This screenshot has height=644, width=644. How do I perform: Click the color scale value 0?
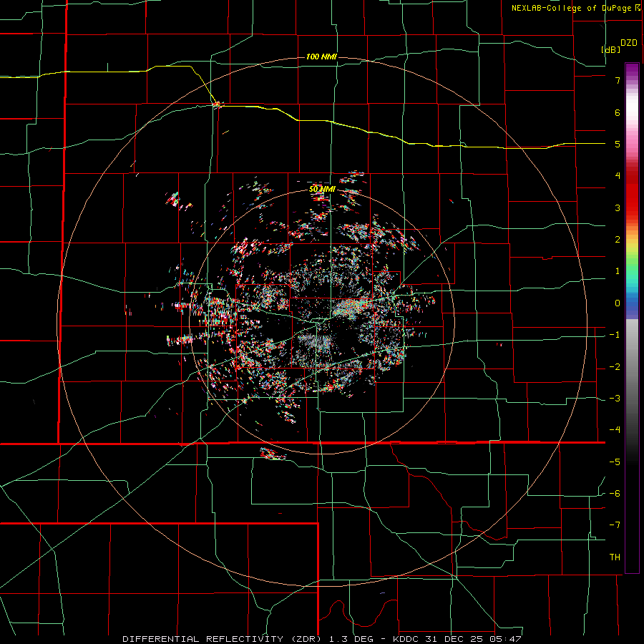point(618,303)
